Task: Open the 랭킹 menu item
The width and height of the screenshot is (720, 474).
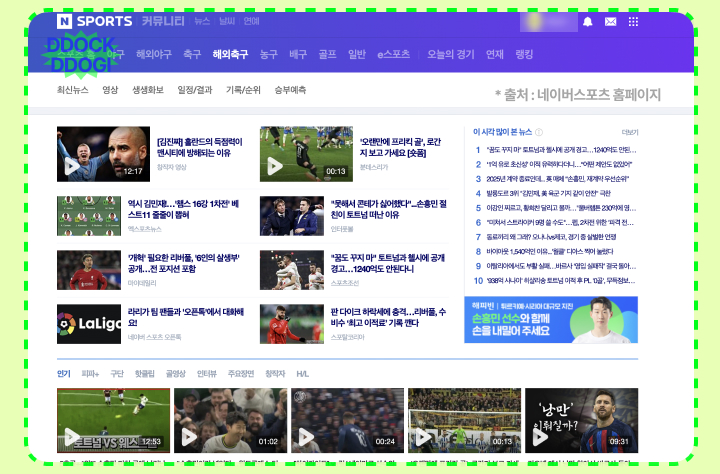Action: [x=524, y=54]
